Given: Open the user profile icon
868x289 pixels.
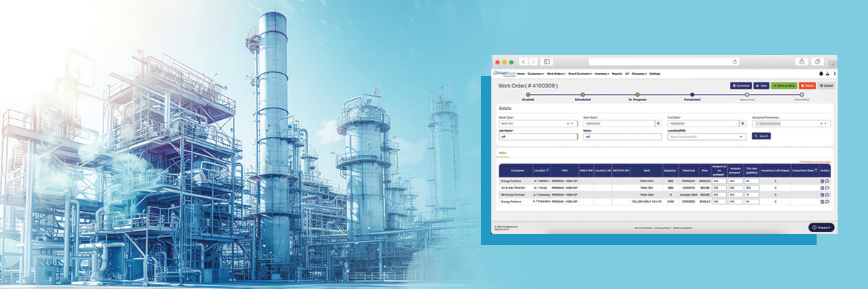Looking at the screenshot, I should click(x=827, y=74).
